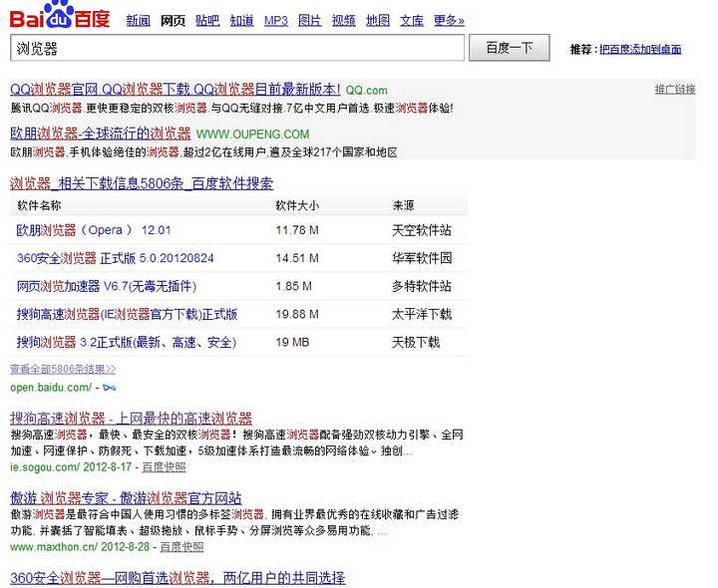The image size is (718, 588).
Task: Open 360安全浏览器—网购首选浏览器 result
Action: pyautogui.click(x=178, y=577)
